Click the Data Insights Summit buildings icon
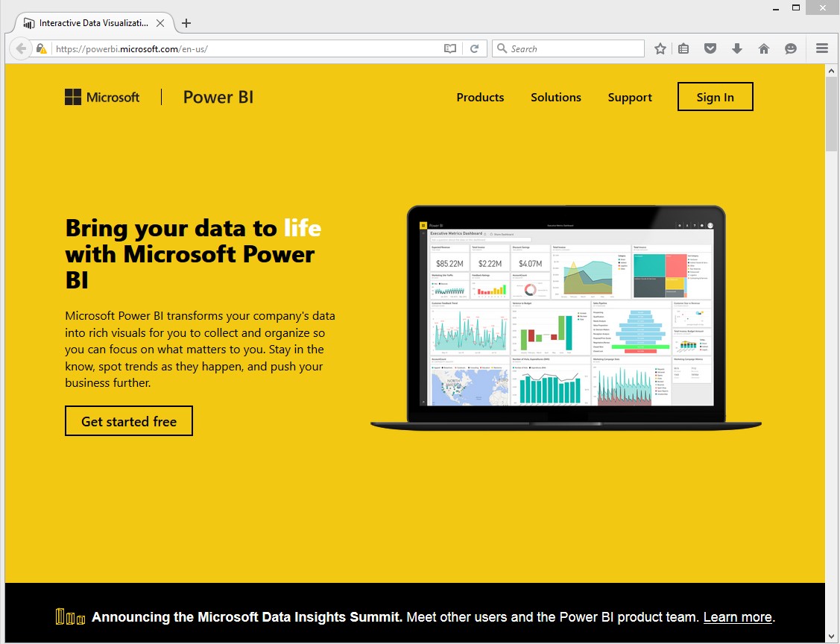This screenshot has height=644, width=840. [x=70, y=616]
